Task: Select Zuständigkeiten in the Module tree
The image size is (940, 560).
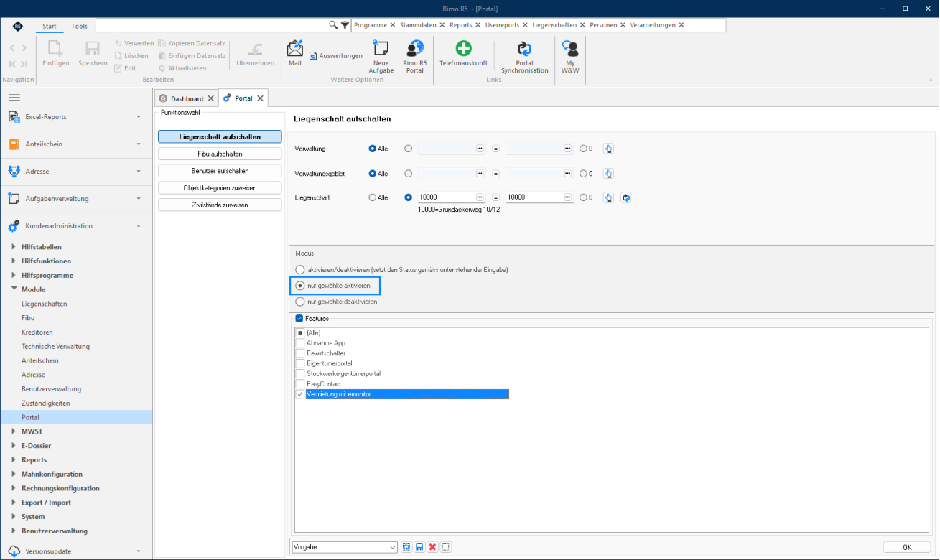Action: point(46,403)
